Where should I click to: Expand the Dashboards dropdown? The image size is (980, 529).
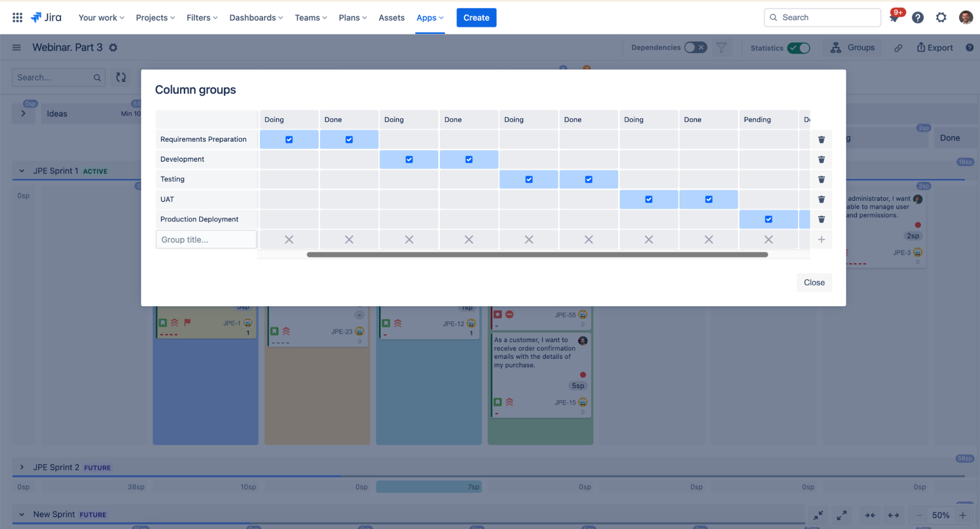point(256,18)
